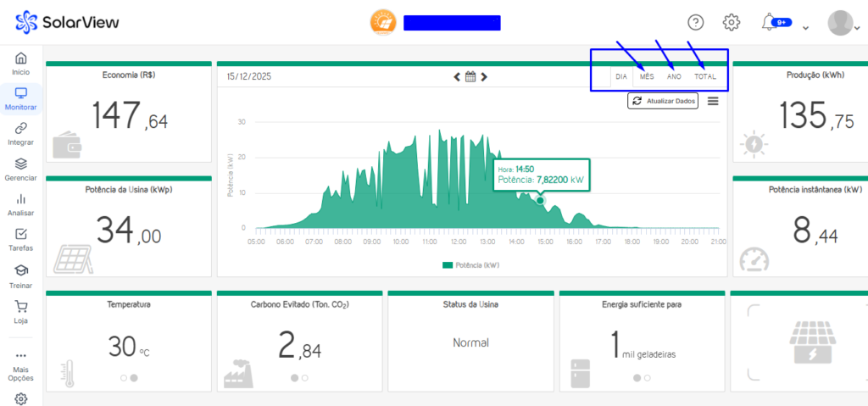Viewport: 868px width, 406px height.
Task: Open the Gerenciar layers icon
Action: click(20, 164)
